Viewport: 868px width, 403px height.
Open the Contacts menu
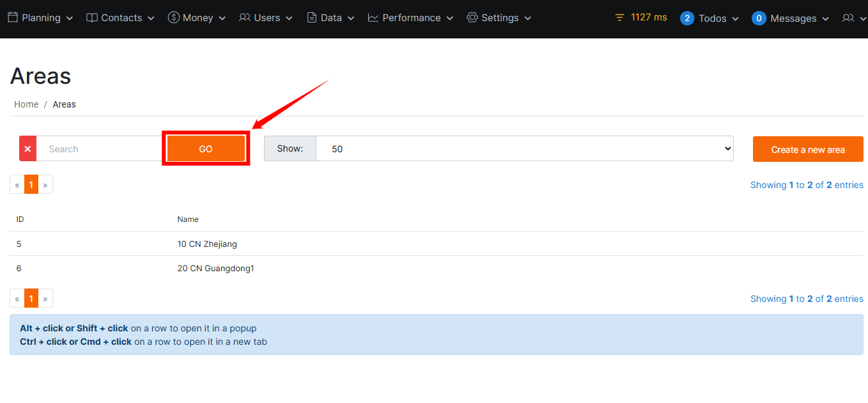click(x=120, y=18)
